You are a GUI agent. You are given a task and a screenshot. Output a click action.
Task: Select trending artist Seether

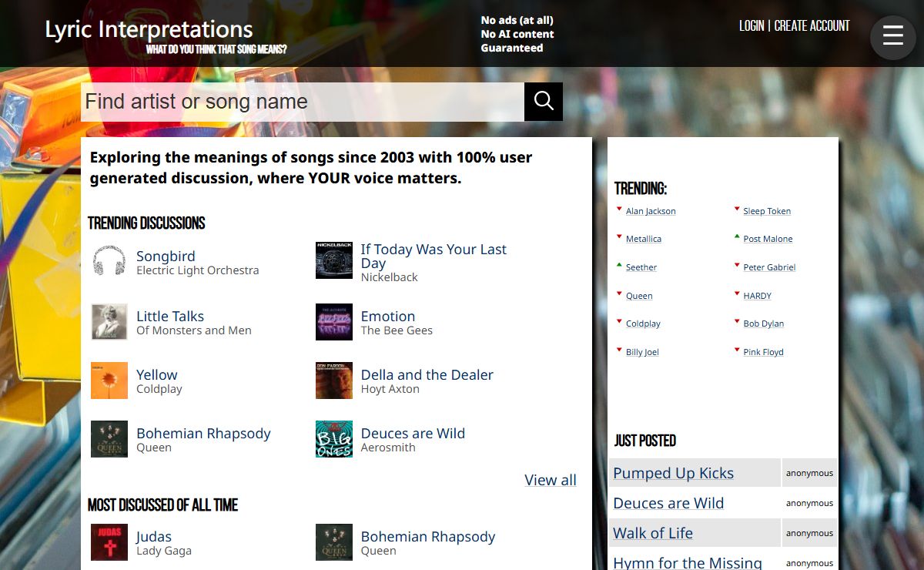point(641,267)
